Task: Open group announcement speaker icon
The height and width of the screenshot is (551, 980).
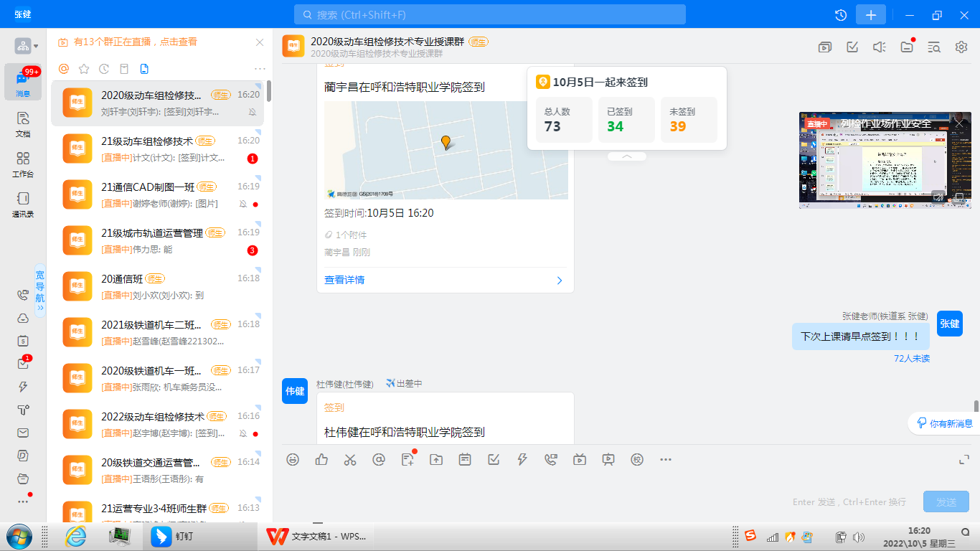Action: pyautogui.click(x=880, y=47)
